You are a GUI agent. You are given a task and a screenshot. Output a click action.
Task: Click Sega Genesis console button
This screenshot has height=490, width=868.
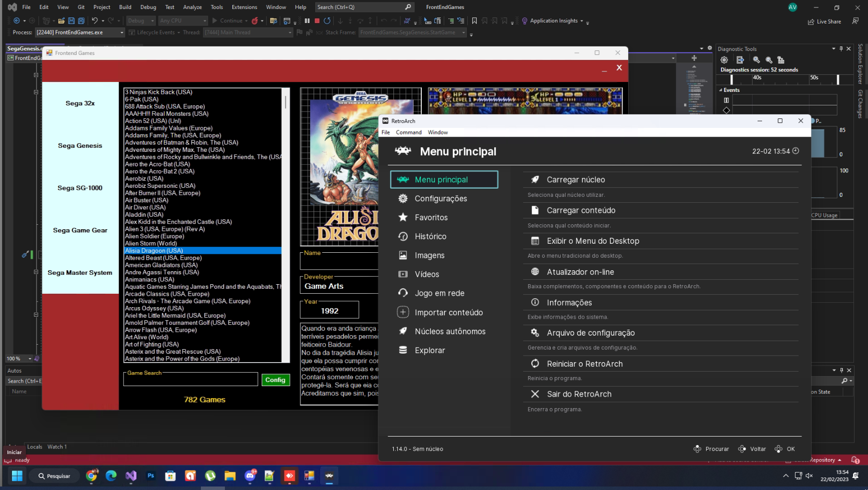[x=80, y=146]
